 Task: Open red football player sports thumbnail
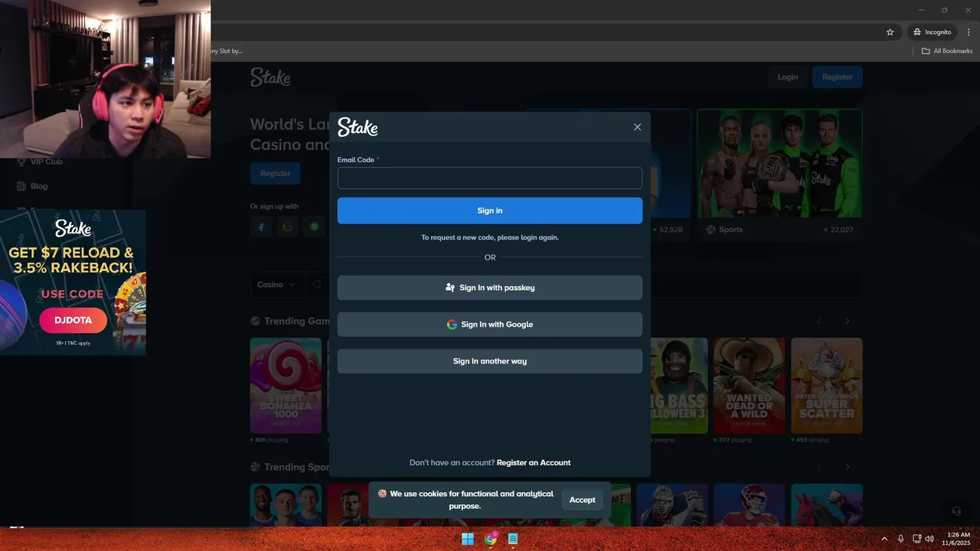[750, 505]
